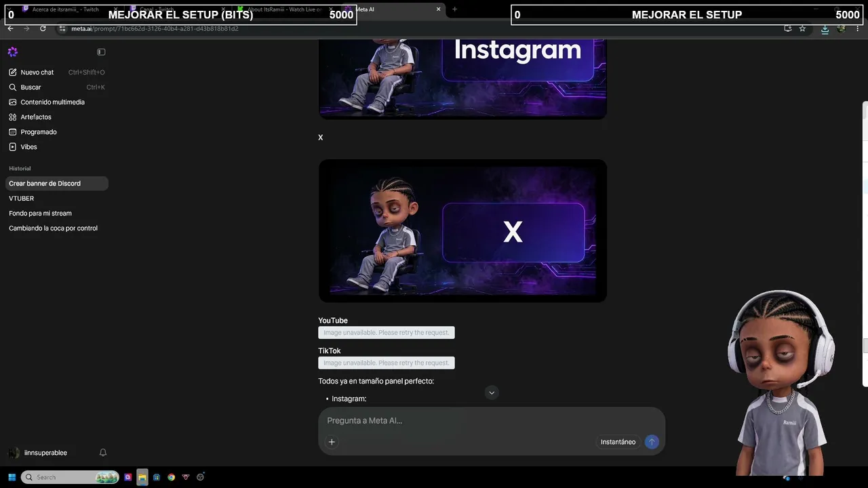The width and height of the screenshot is (868, 488).
Task: Click the 'Instagram:' bullet item
Action: pyautogui.click(x=349, y=399)
